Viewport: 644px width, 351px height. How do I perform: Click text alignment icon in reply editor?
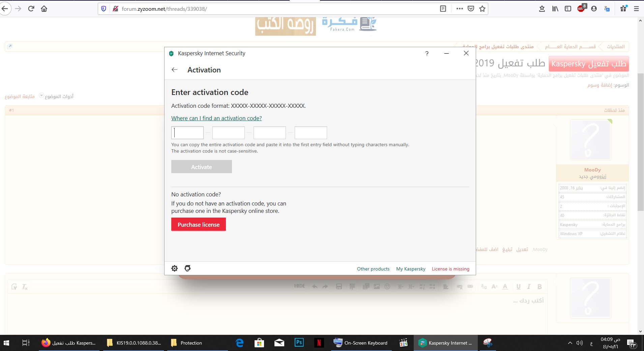[446, 287]
